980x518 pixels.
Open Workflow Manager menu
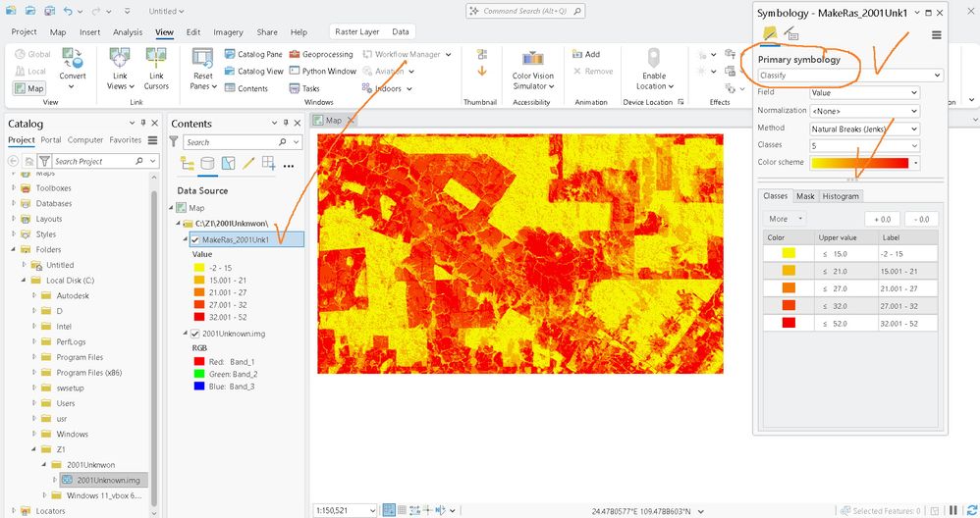tap(407, 54)
